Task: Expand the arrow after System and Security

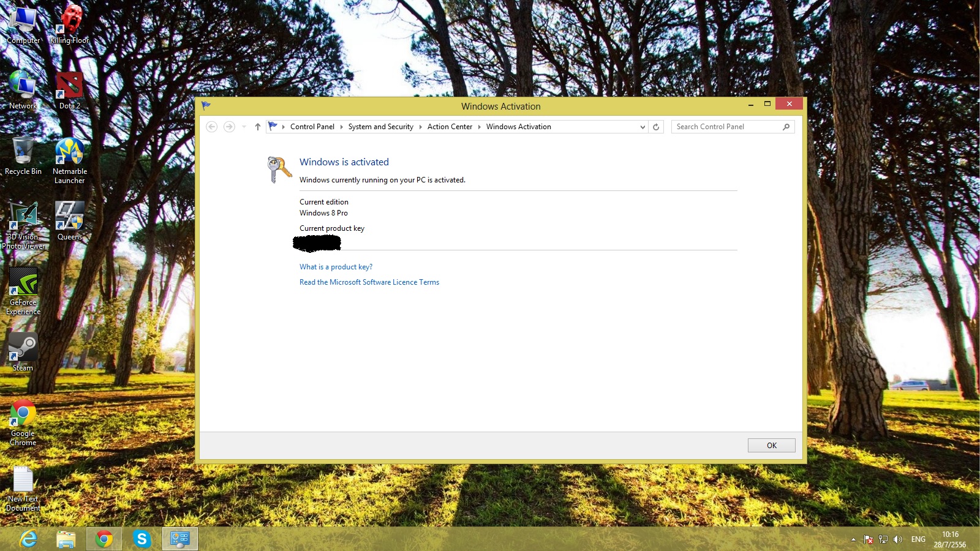Action: click(421, 127)
